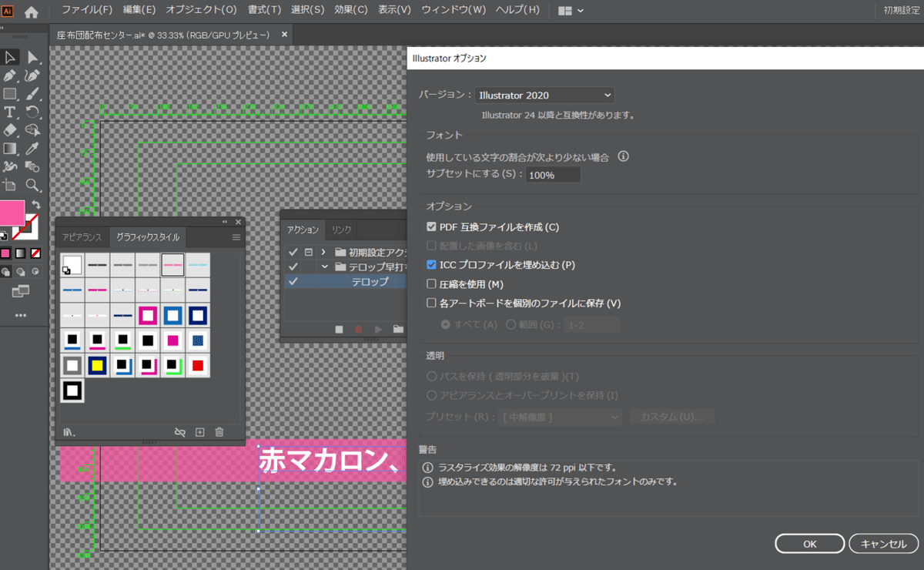This screenshot has width=924, height=570.
Task: Switch to the リンク tab
Action: 341,230
